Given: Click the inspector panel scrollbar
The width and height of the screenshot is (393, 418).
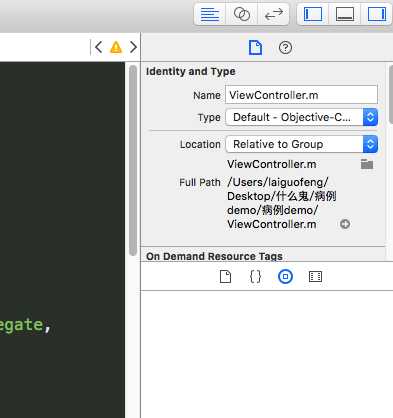Looking at the screenshot, I should tap(391, 94).
